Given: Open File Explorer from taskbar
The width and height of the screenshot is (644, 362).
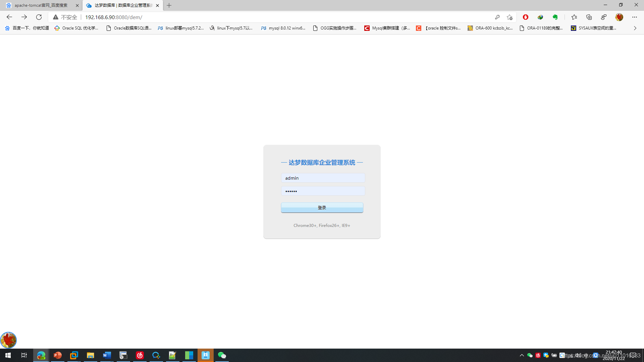Looking at the screenshot, I should pyautogui.click(x=90, y=355).
